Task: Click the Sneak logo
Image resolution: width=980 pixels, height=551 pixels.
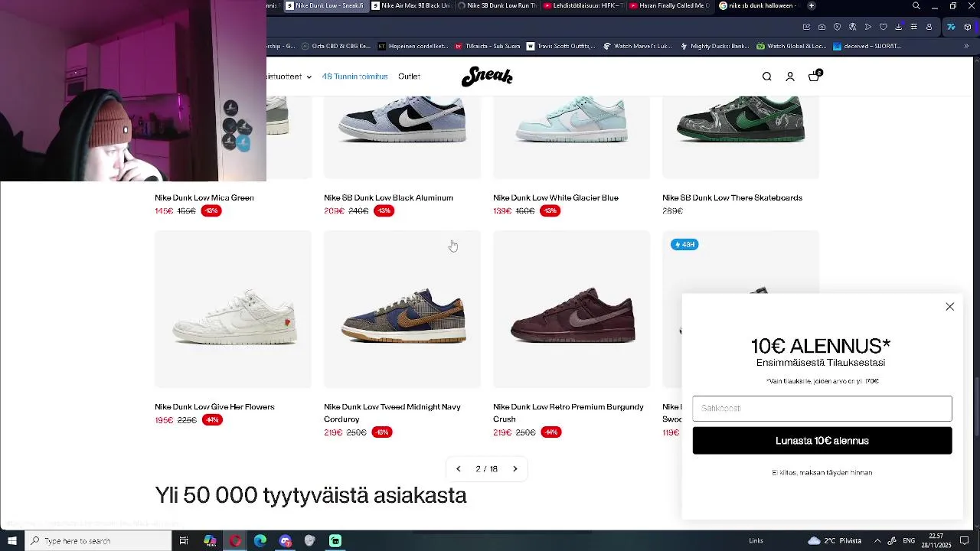Action: pos(487,77)
